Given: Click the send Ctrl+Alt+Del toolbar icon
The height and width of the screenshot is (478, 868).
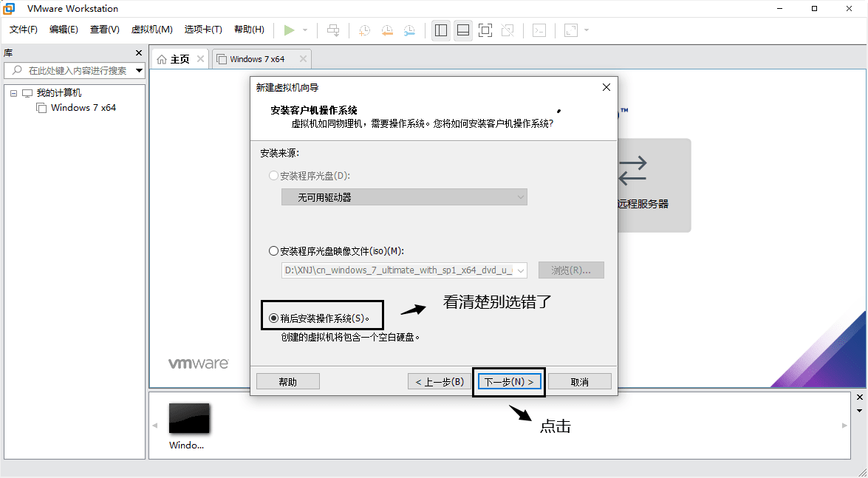Looking at the screenshot, I should 333,30.
